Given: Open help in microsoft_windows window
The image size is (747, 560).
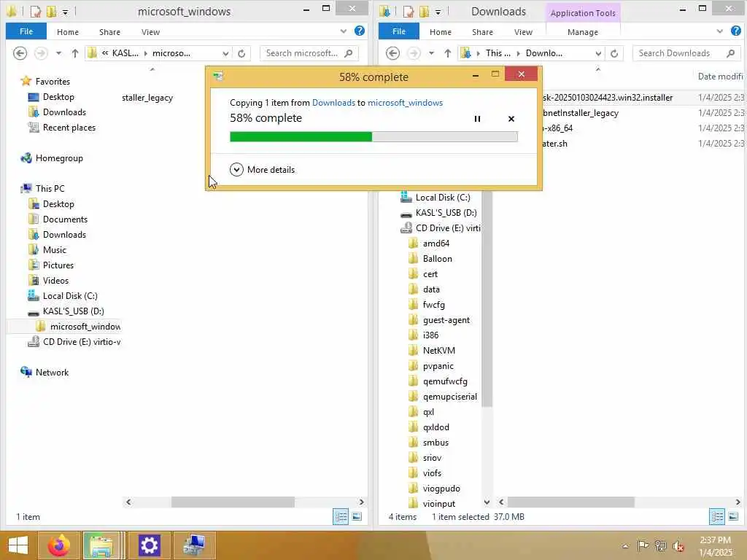Looking at the screenshot, I should tap(360, 31).
